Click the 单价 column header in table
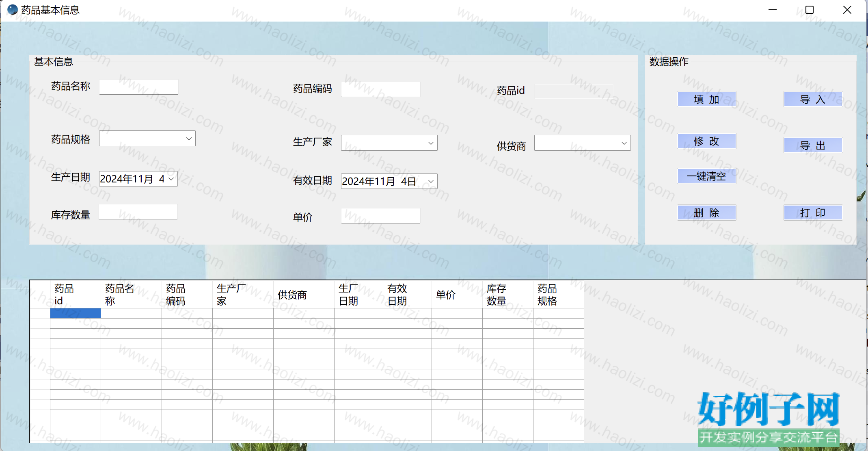This screenshot has height=451, width=868. [x=457, y=295]
